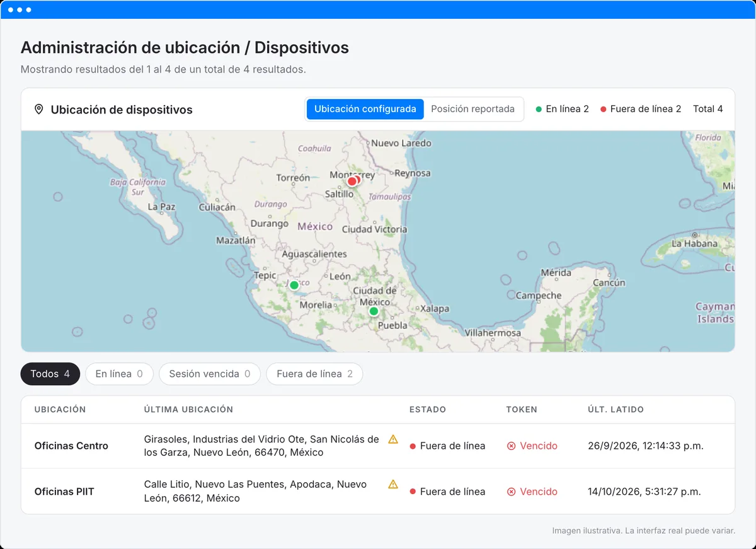756x549 pixels.
Task: Click the Calle Litio, Nuevo Las Puentes address
Action: click(x=255, y=492)
